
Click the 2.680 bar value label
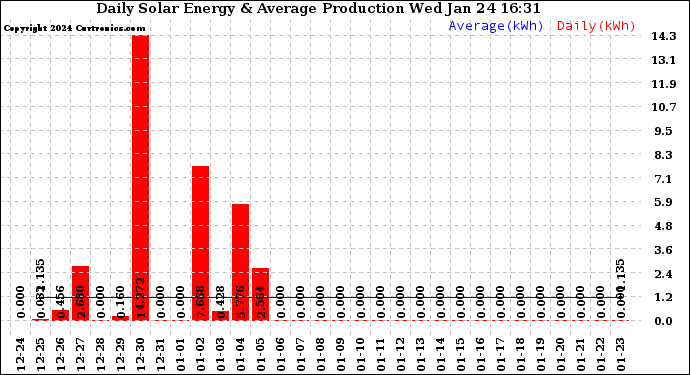(81, 302)
